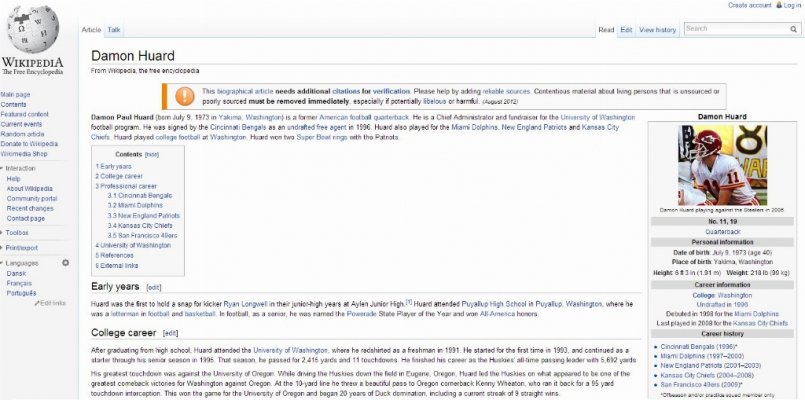Expand the Toolbox sidebar section
This screenshot has height=400, width=805.
coord(14,233)
